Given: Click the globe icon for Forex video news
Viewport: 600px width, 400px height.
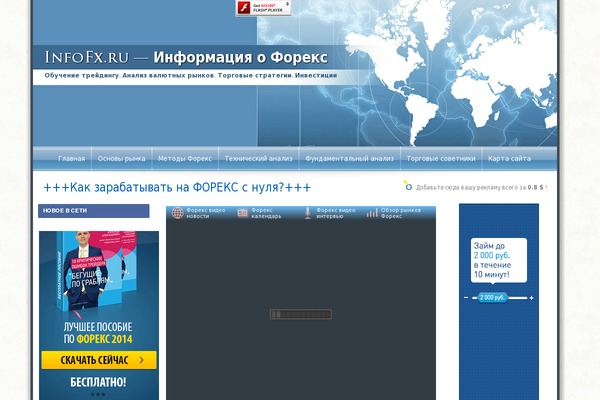Looking at the screenshot, I should 178,213.
